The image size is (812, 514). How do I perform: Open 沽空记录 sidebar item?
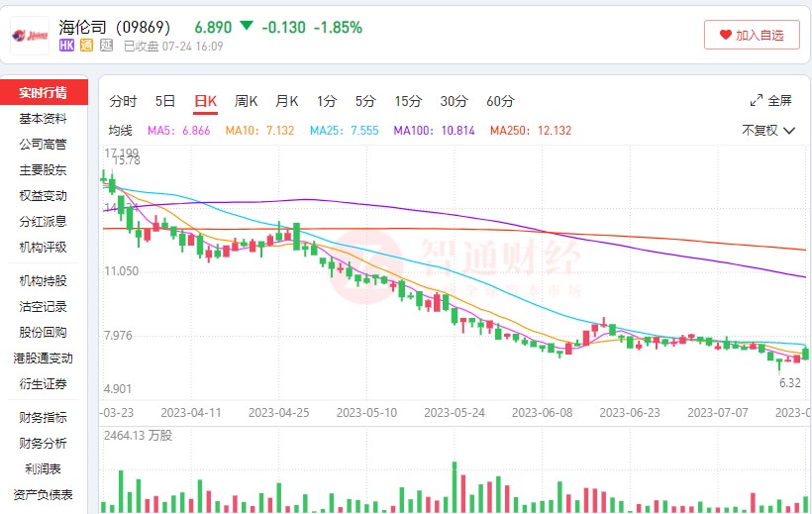(x=43, y=307)
